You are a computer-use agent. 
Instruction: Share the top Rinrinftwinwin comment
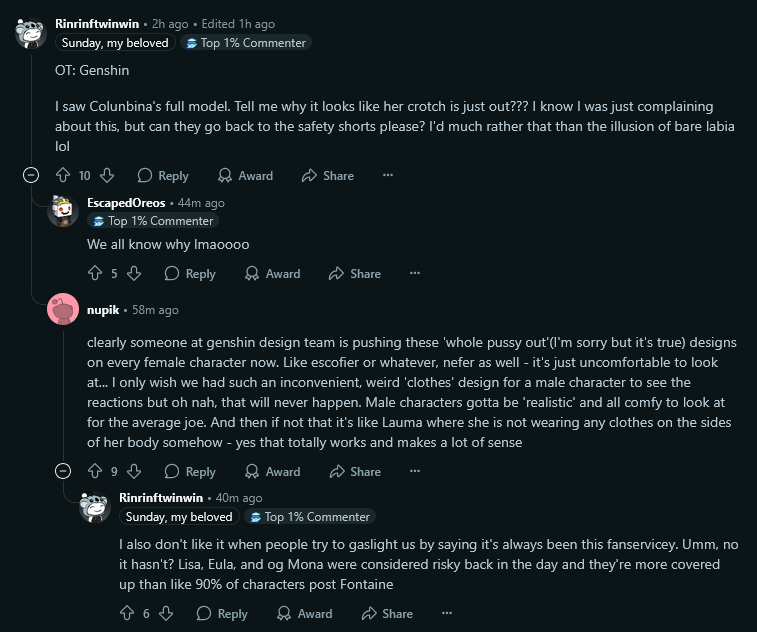click(x=328, y=175)
